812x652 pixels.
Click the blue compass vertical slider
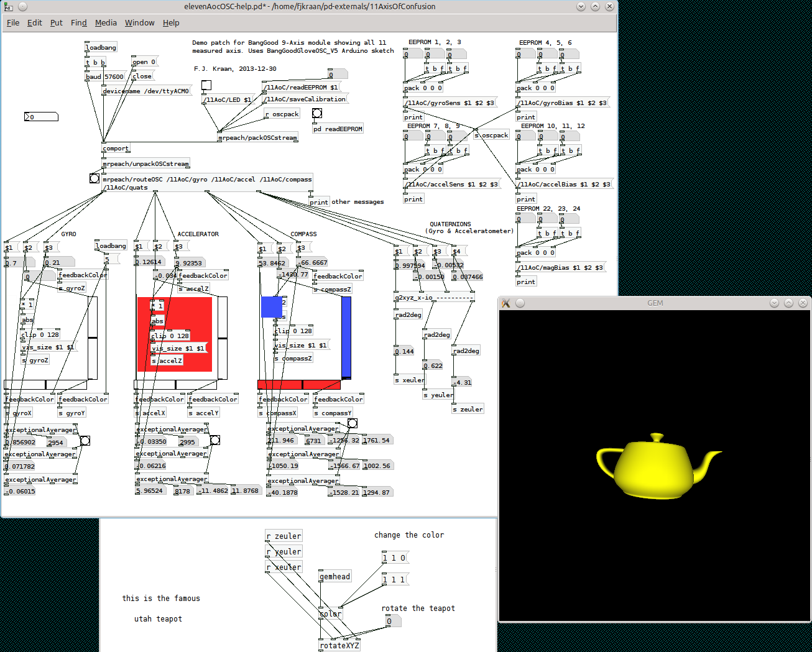click(346, 336)
